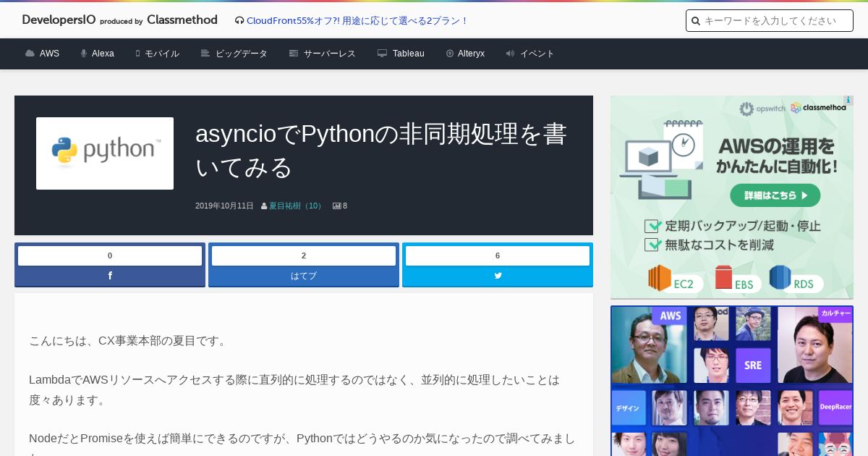Click the SRE tile on the staff banner
The width and height of the screenshot is (868, 456).
click(753, 365)
